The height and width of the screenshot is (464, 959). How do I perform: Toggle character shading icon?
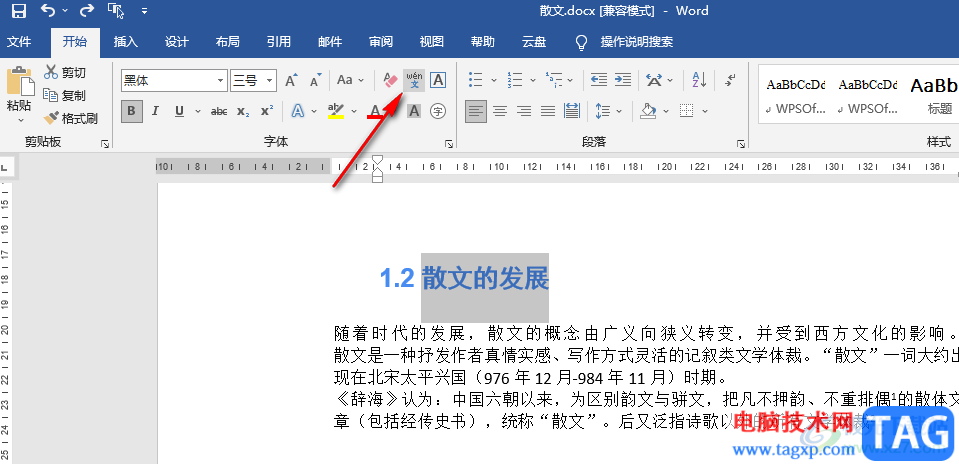coord(414,111)
